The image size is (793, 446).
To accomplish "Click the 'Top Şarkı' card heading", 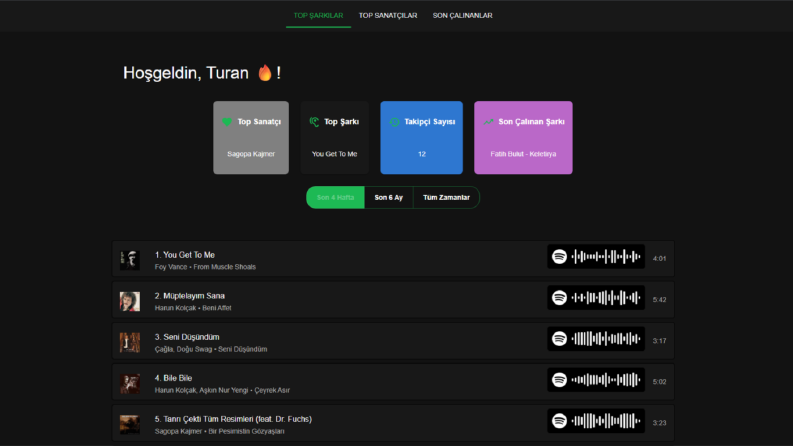I will coord(341,122).
